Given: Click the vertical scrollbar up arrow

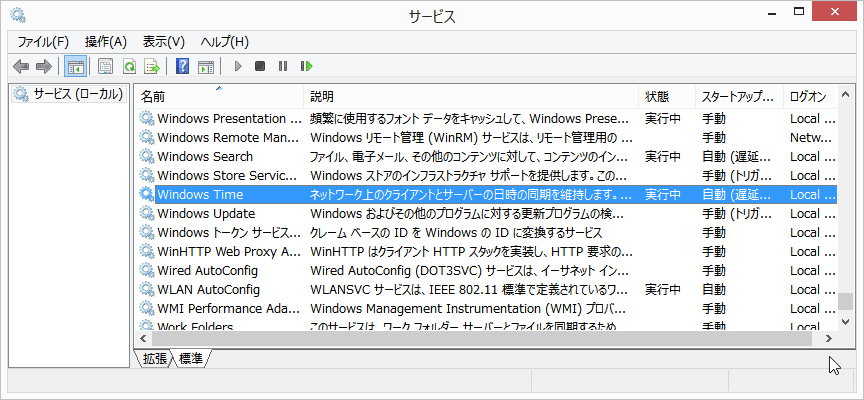Looking at the screenshot, I should tap(845, 95).
